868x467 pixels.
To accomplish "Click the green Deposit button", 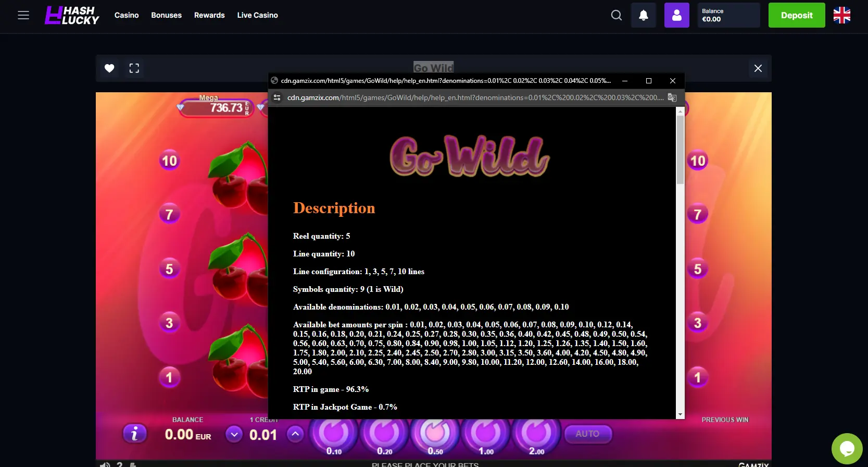I will pyautogui.click(x=797, y=15).
